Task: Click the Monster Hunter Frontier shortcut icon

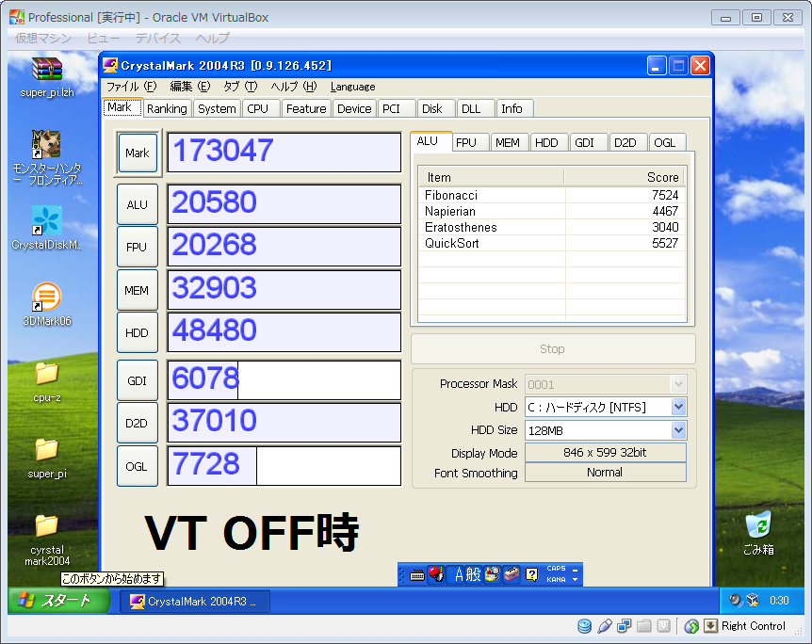Action: point(46,144)
